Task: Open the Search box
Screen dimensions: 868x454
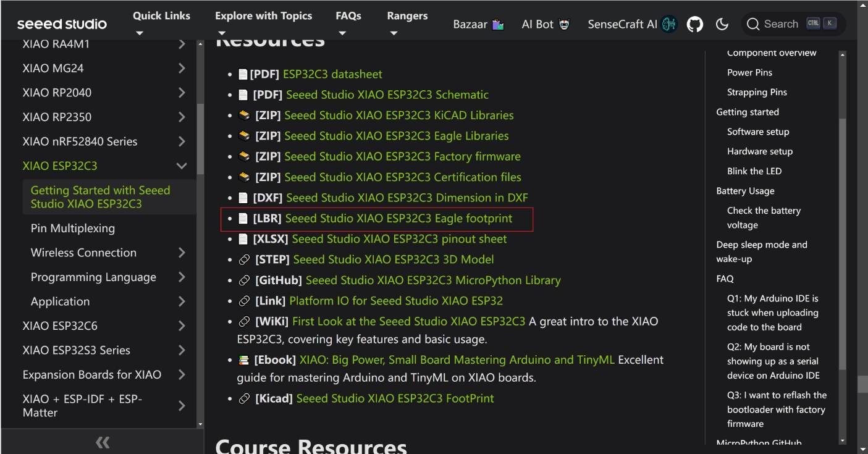Action: [x=793, y=24]
